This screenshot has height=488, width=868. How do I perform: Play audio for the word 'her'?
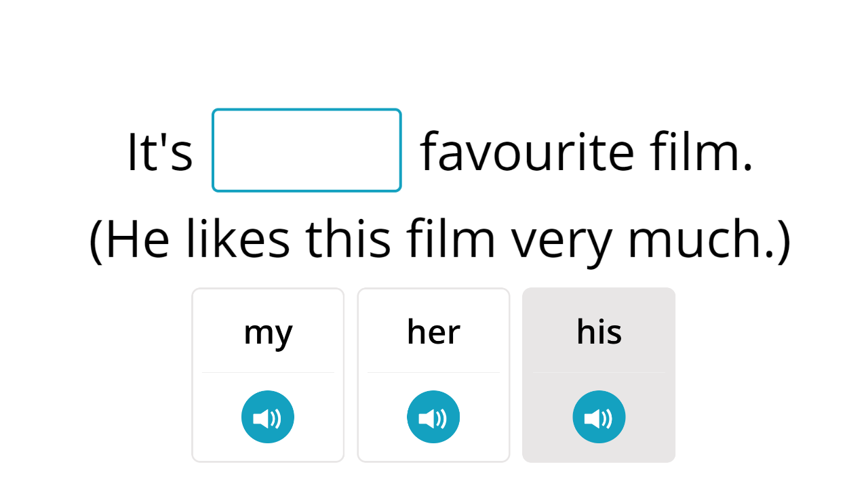(433, 417)
